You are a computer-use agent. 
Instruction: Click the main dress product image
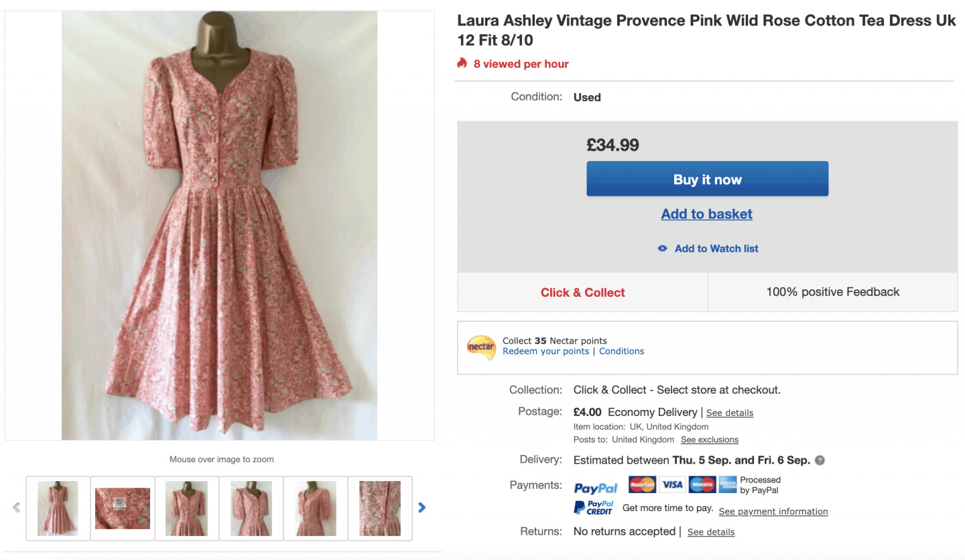220,225
